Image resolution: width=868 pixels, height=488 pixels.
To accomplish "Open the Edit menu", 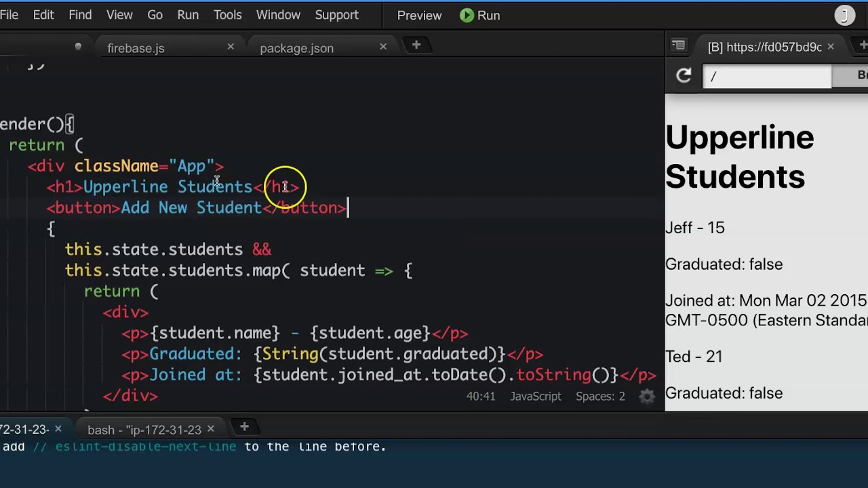I will coord(43,15).
